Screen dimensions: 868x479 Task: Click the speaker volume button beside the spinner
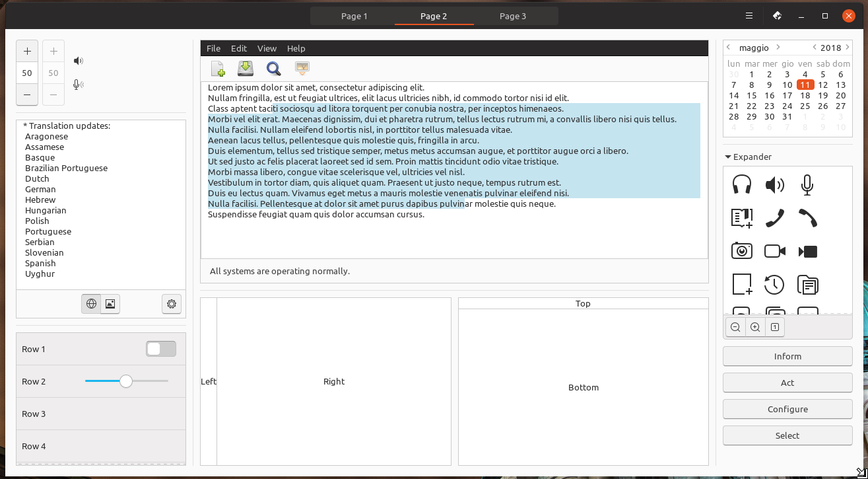[x=79, y=61]
